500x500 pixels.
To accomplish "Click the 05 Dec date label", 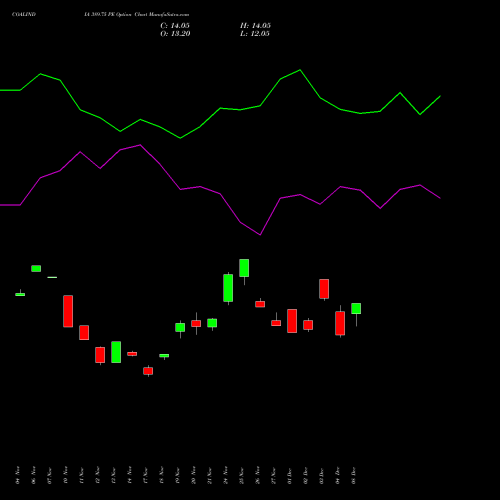I will click(354, 475).
